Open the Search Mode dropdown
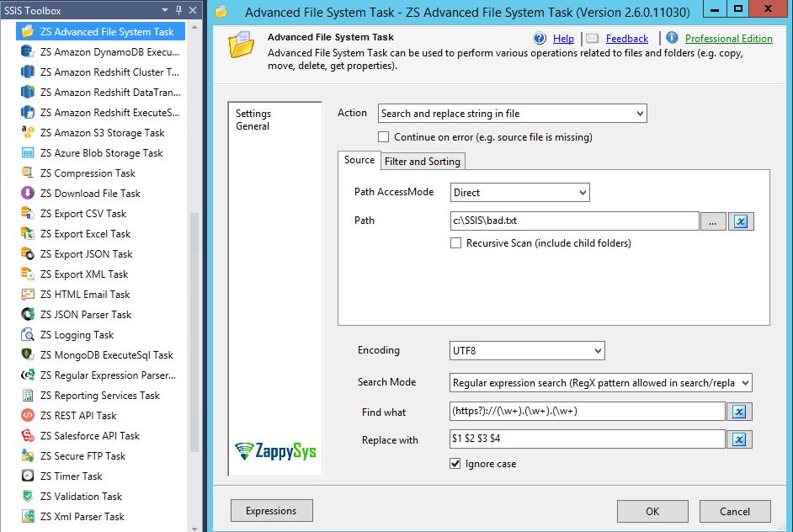Viewport: 793px width, 532px height. point(745,383)
